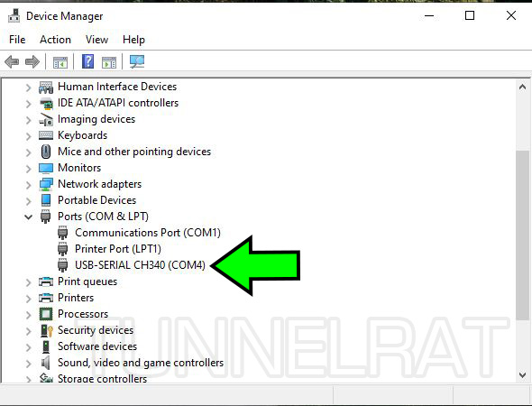Collapse the Ports (COM & LPT) node

click(29, 217)
